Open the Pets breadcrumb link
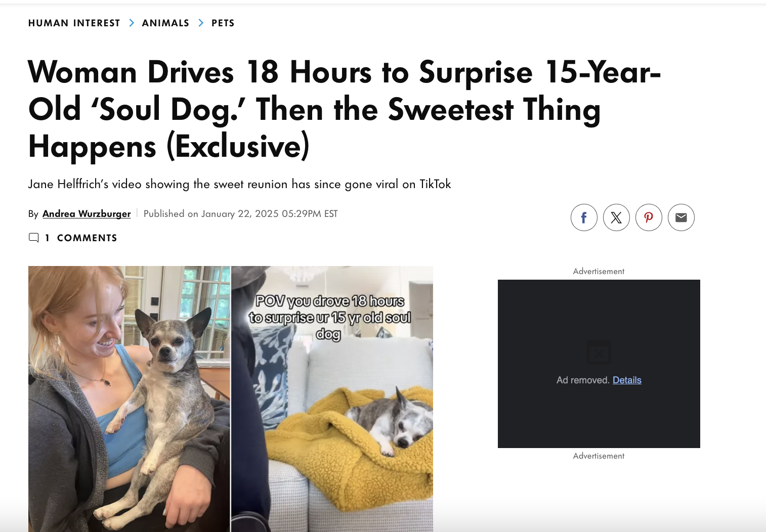Image resolution: width=766 pixels, height=532 pixels. pos(223,23)
